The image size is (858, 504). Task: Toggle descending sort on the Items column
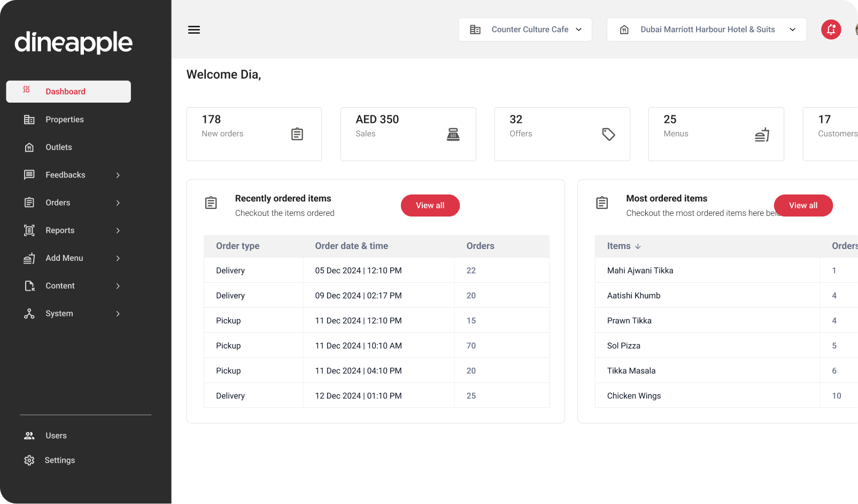click(638, 246)
